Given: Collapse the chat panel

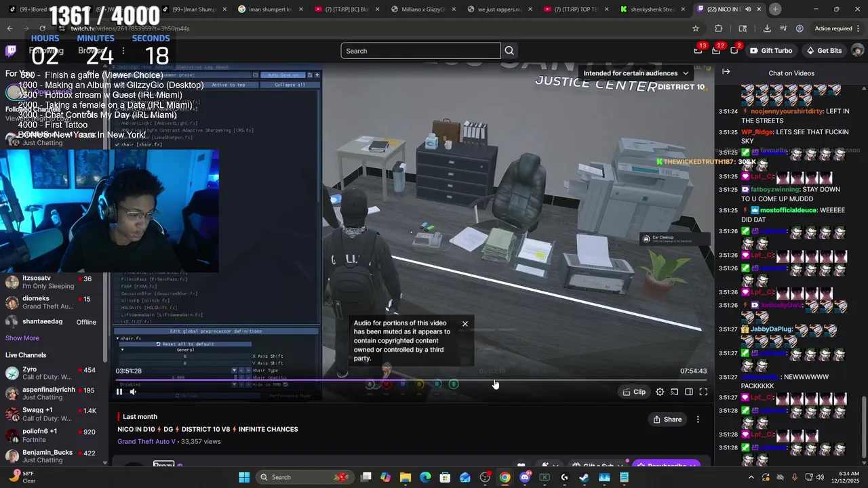Looking at the screenshot, I should [726, 72].
